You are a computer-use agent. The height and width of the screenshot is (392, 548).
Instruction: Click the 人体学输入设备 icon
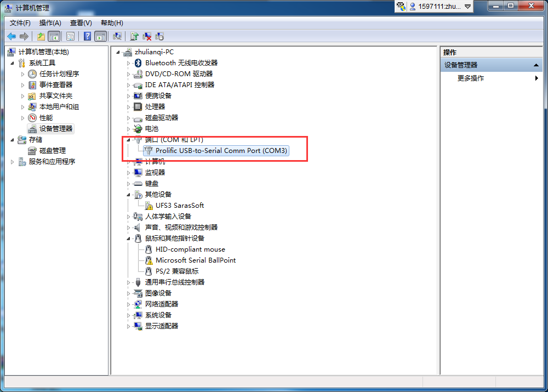138,217
